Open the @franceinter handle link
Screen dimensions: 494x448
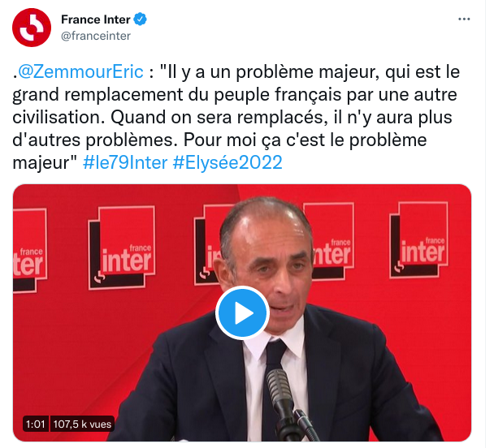[95, 36]
